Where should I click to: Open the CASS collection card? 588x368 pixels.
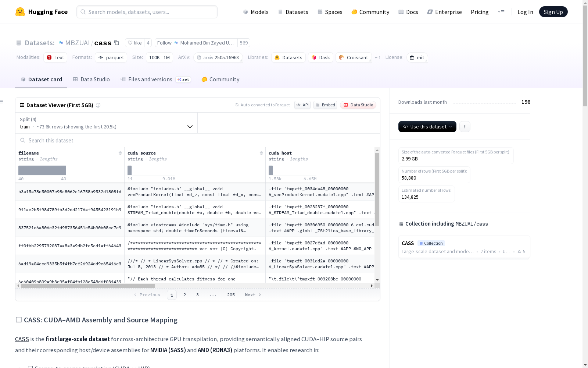click(x=464, y=247)
